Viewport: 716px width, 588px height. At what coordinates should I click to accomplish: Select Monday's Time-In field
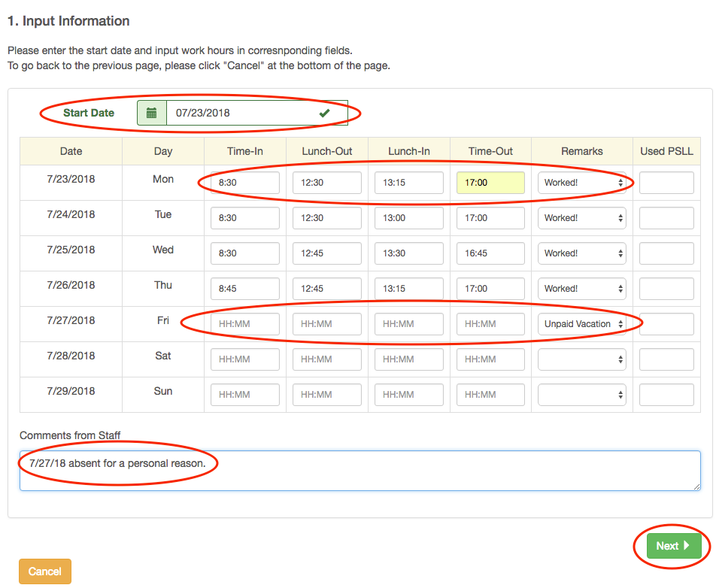click(x=245, y=183)
